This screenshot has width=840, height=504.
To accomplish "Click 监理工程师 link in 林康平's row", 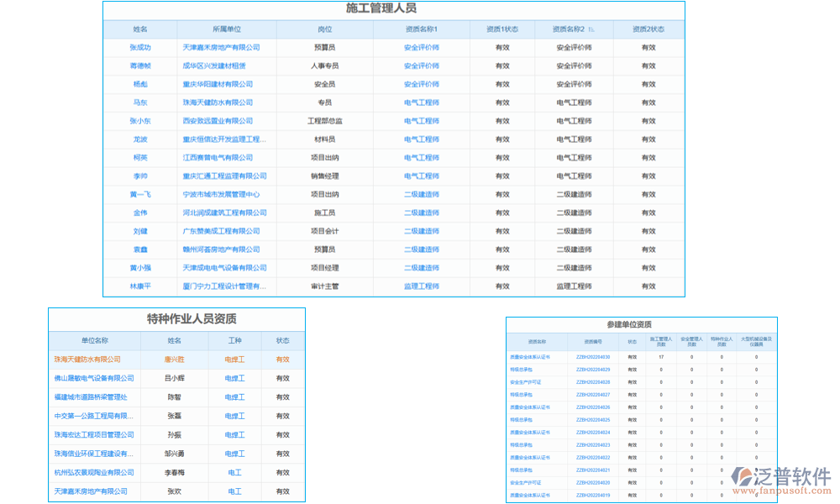I will (421, 286).
